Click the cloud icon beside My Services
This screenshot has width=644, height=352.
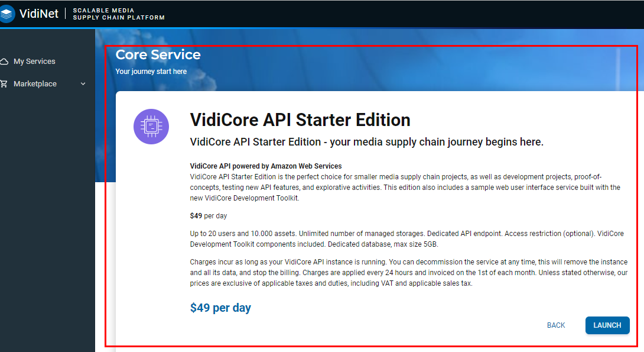click(x=5, y=62)
